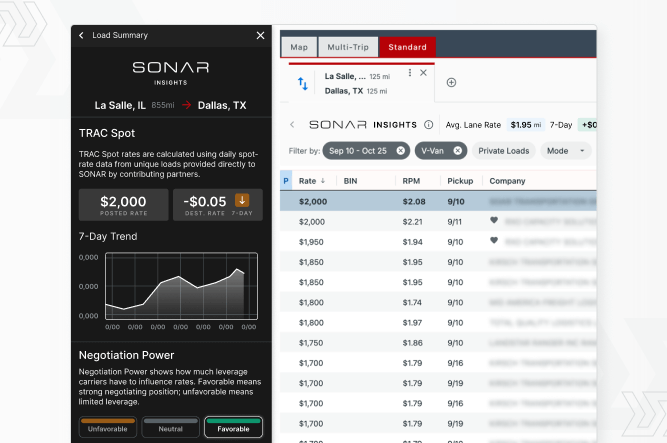Screen dimensions: 667x443
Task: Click the swap origin-destination arrows icon
Action: [x=303, y=84]
